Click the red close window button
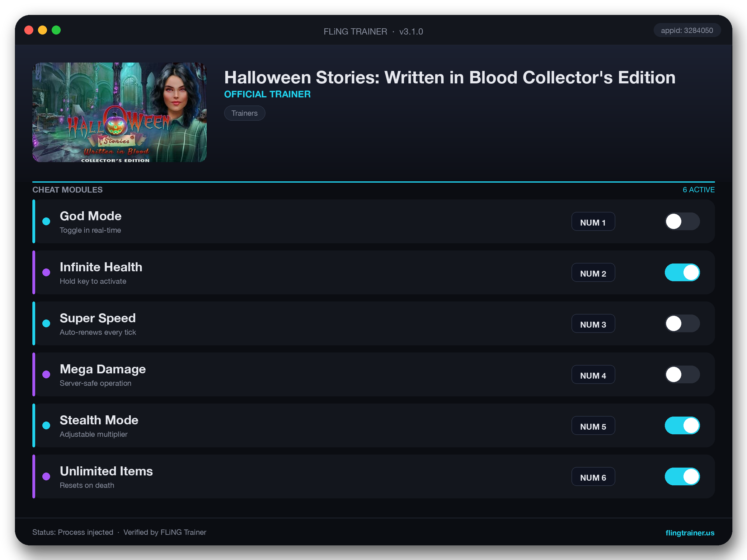 click(x=29, y=30)
